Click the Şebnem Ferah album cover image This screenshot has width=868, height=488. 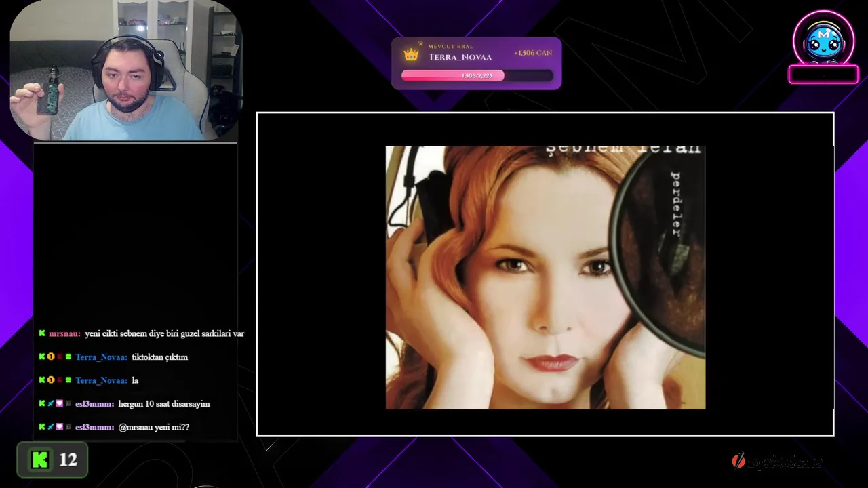point(545,277)
